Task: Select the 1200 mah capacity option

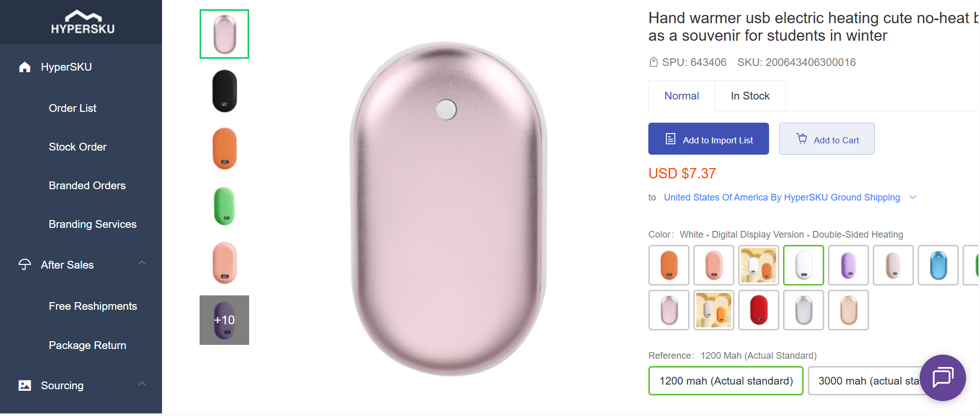Action: [726, 380]
